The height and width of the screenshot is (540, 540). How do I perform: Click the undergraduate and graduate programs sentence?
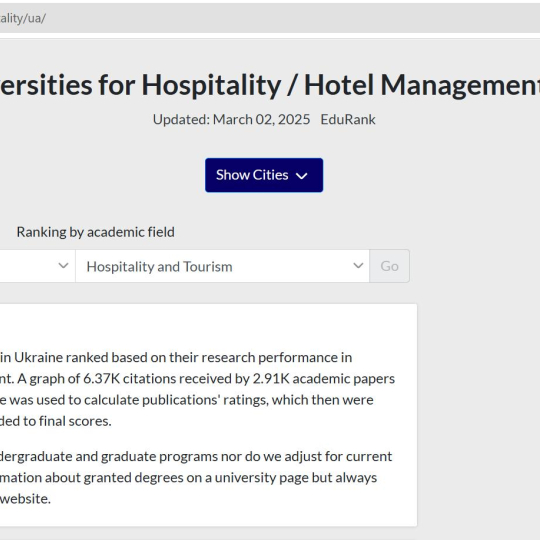point(196,456)
